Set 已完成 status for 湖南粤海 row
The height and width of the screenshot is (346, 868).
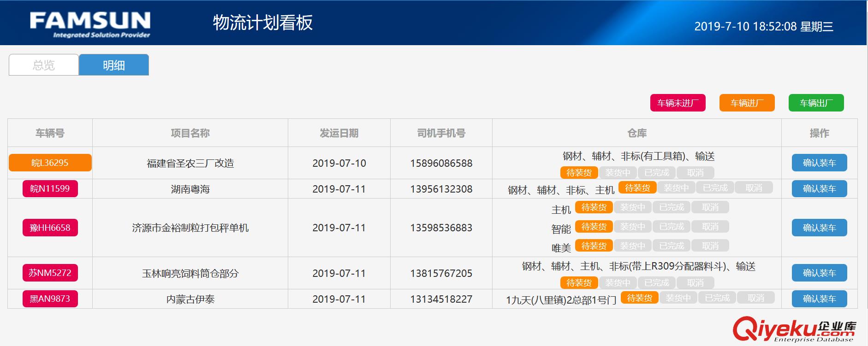pyautogui.click(x=715, y=188)
